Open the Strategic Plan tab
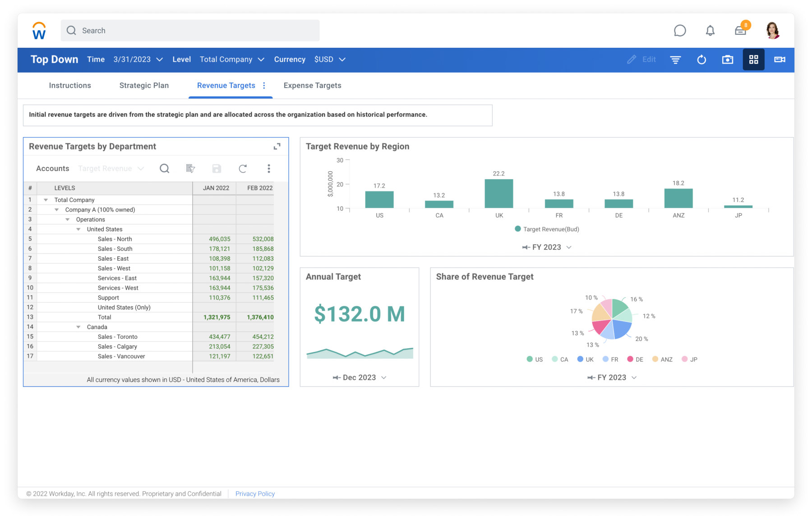This screenshot has height=521, width=812. click(x=143, y=85)
